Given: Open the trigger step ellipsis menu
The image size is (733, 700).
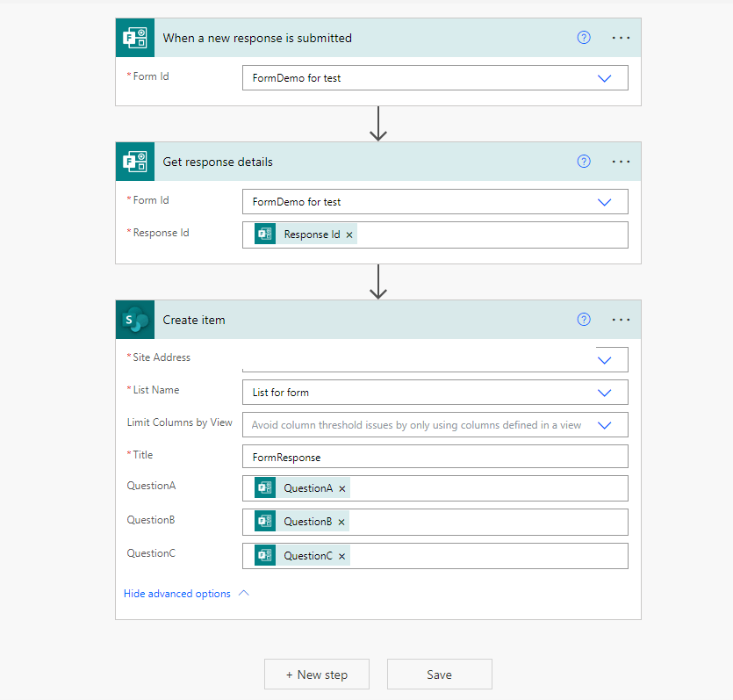Looking at the screenshot, I should point(621,37).
